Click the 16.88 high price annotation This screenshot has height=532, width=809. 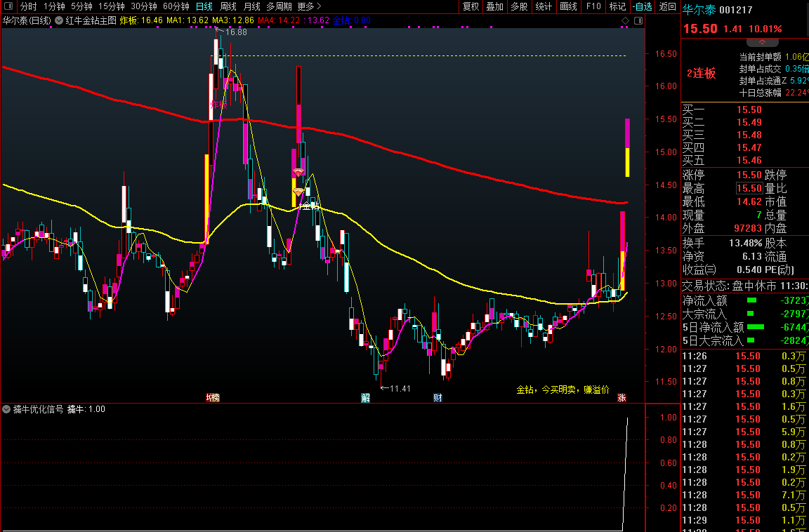236,32
